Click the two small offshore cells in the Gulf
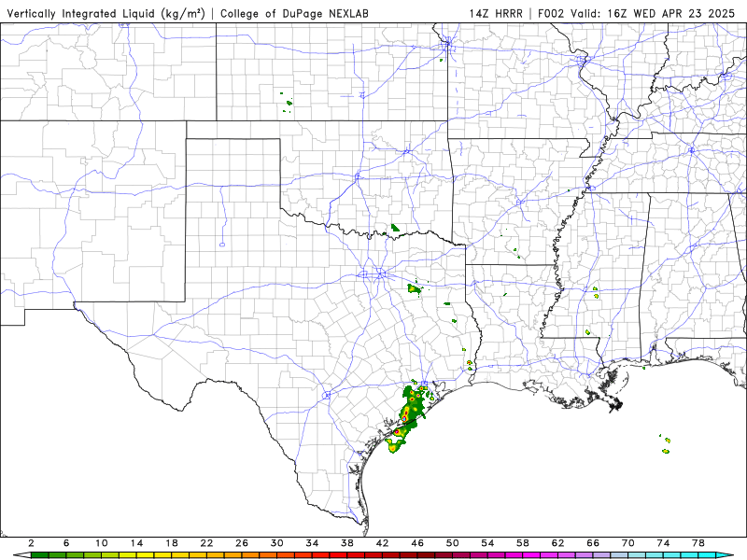 point(666,445)
